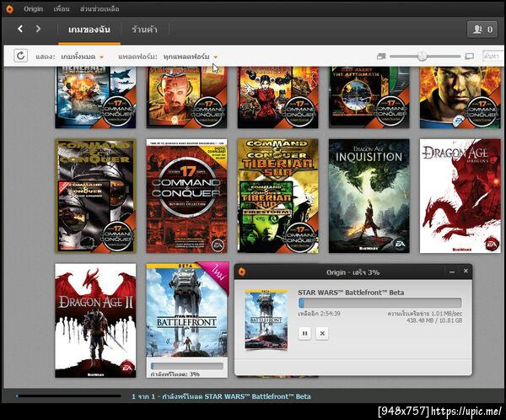
Task: Select the Red Alert 2 Yuri's Revenge cover
Action: (186, 98)
